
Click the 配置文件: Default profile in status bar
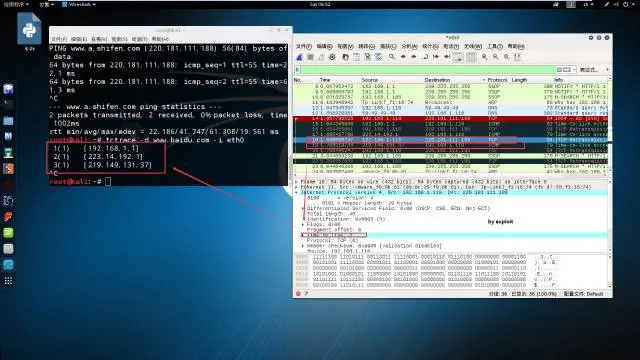[x=583, y=294]
